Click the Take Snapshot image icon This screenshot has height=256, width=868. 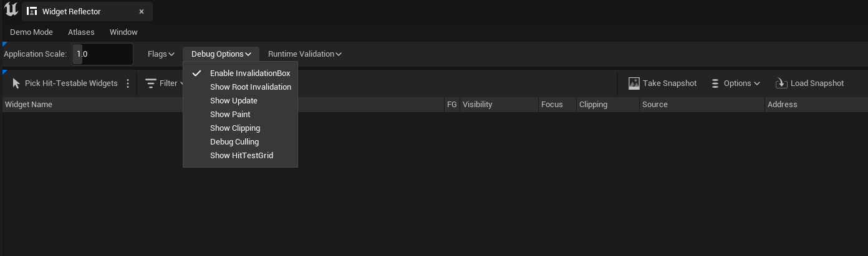click(634, 83)
